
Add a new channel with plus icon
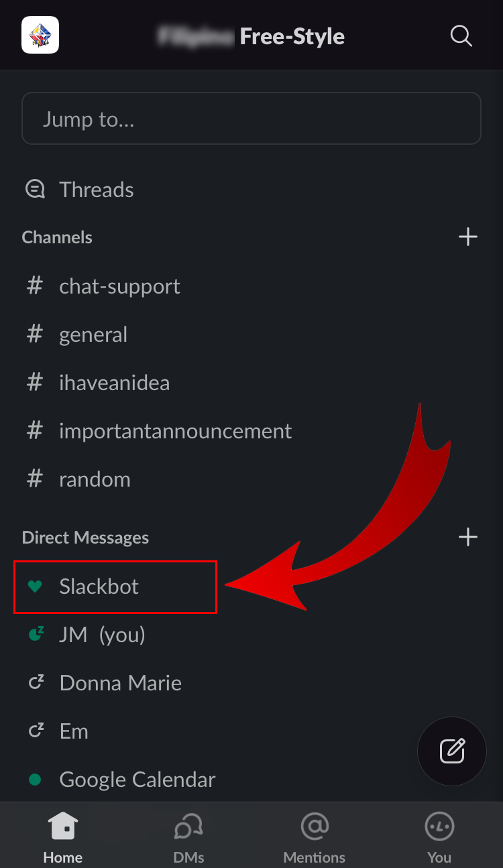(x=467, y=237)
